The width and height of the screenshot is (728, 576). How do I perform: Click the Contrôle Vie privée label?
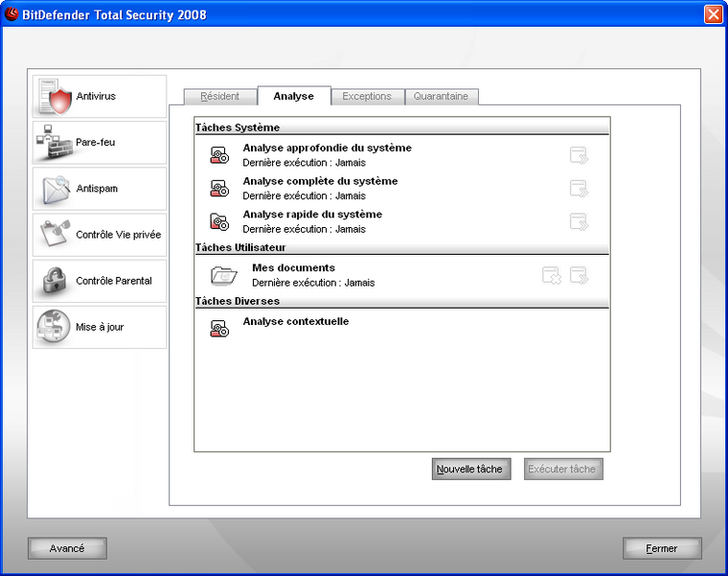(119, 235)
